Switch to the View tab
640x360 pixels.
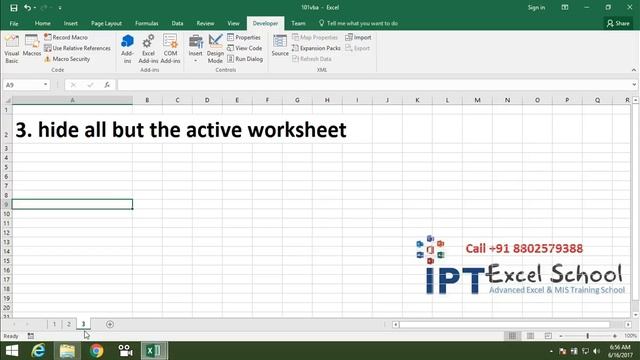click(x=233, y=23)
